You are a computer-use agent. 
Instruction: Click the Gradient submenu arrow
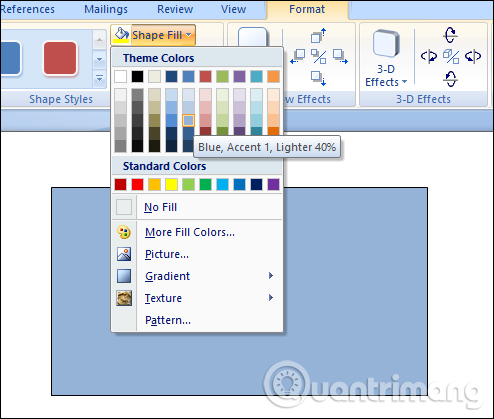pos(271,276)
